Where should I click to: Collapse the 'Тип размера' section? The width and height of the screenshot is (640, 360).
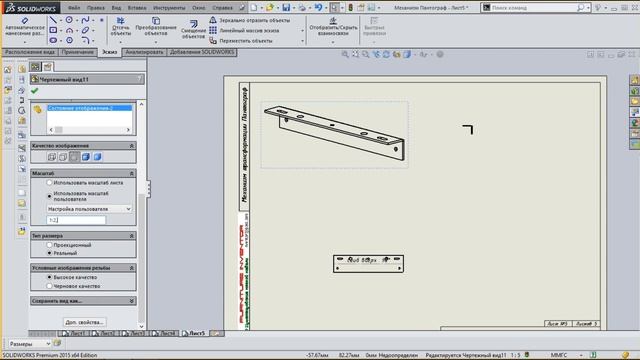pos(131,236)
